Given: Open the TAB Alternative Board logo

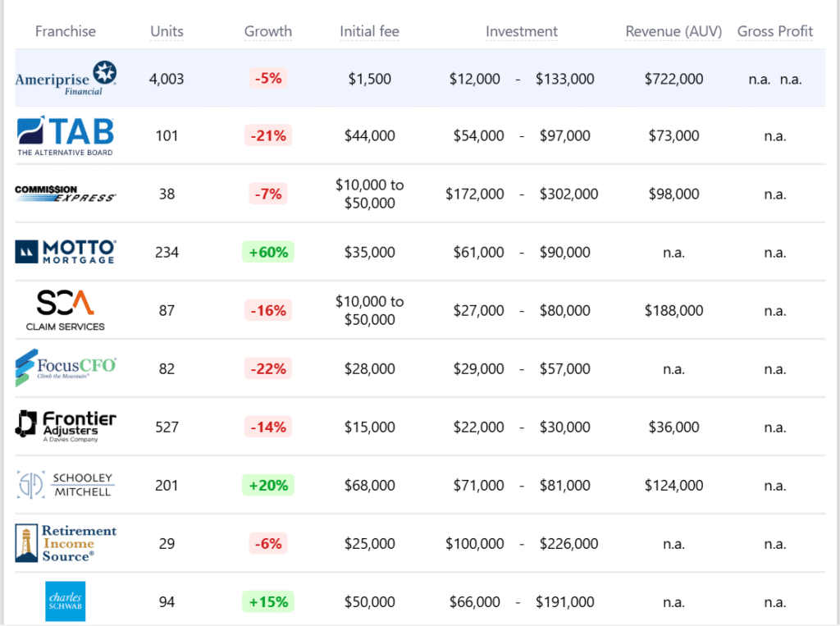Looking at the screenshot, I should (x=66, y=135).
